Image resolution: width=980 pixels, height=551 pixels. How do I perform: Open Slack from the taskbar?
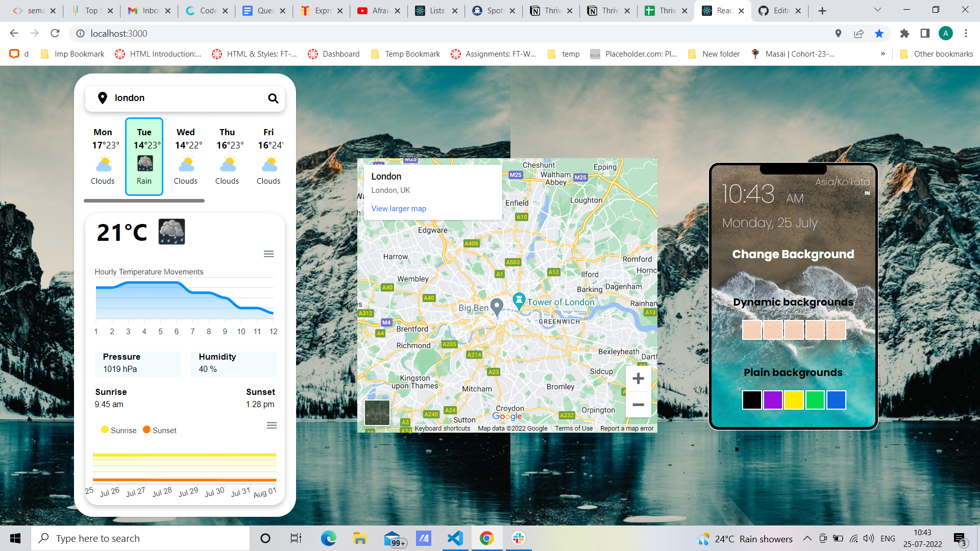pos(518,538)
